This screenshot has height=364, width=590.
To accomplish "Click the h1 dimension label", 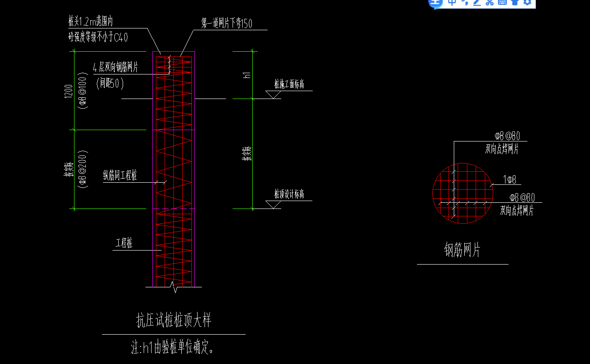I will coord(247,75).
